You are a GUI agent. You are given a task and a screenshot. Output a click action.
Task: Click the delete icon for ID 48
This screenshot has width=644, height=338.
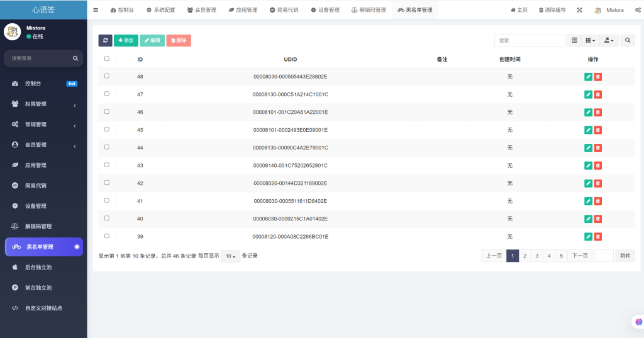pos(598,77)
